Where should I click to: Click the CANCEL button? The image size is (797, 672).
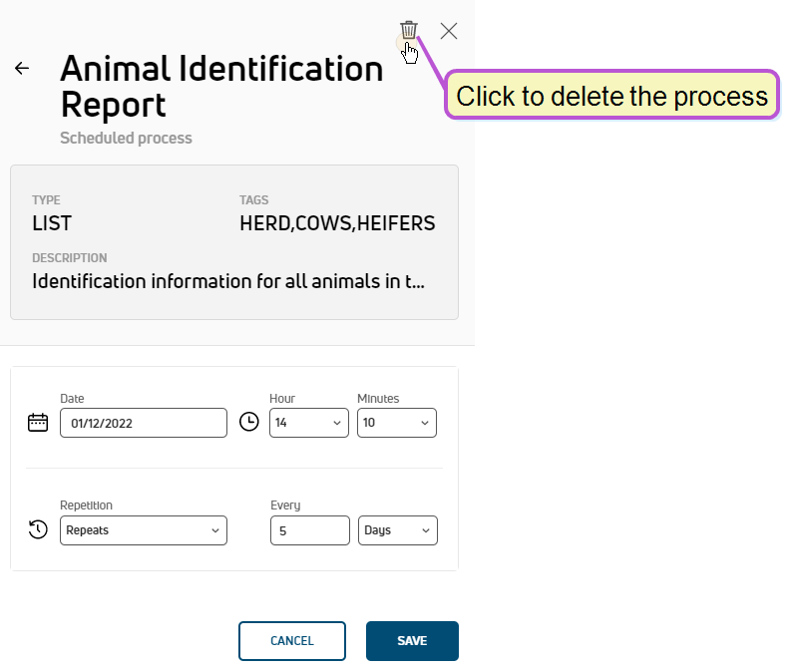coord(292,641)
